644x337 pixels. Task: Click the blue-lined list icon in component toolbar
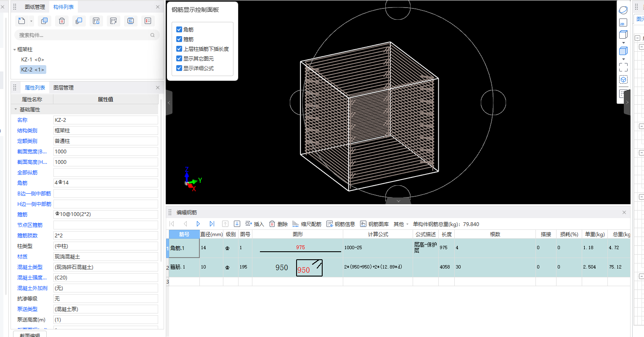130,21
